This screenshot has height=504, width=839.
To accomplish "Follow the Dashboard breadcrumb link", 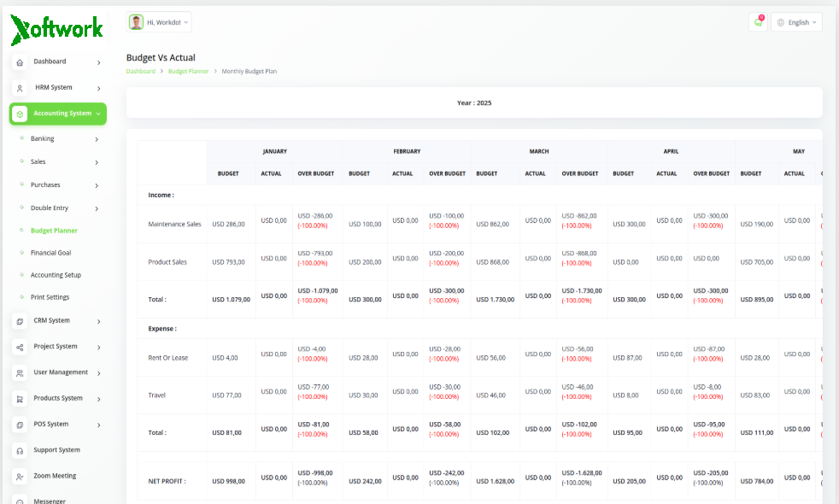I will pyautogui.click(x=141, y=71).
